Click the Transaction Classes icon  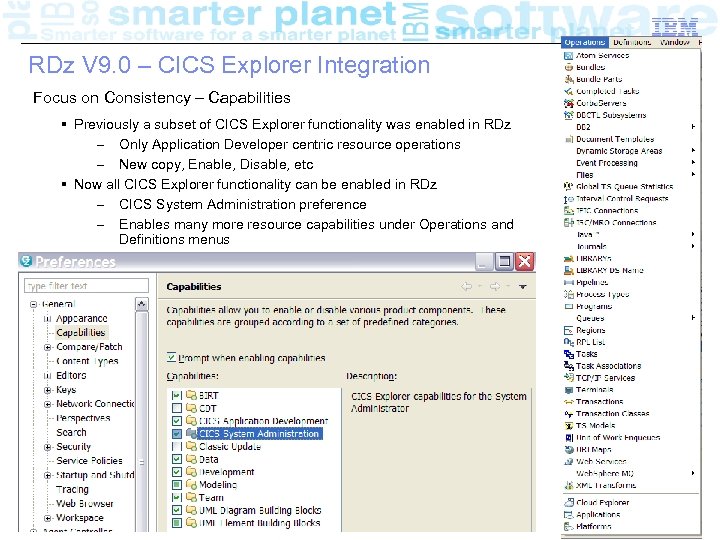coord(568,414)
